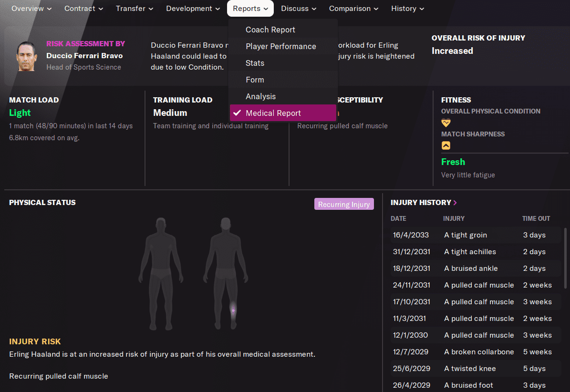The width and height of the screenshot is (570, 392).
Task: Select the 12/1/2030 pulled calf muscle row
Action: pyautogui.click(x=476, y=335)
